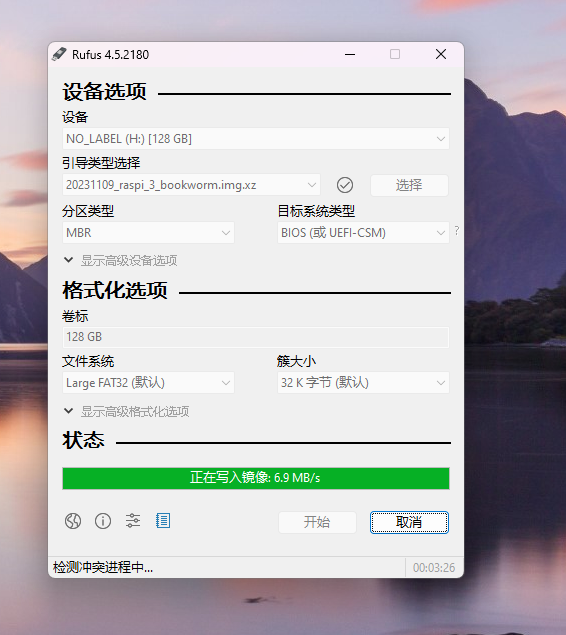Click the 选择 button
The height and width of the screenshot is (635, 566).
[409, 185]
